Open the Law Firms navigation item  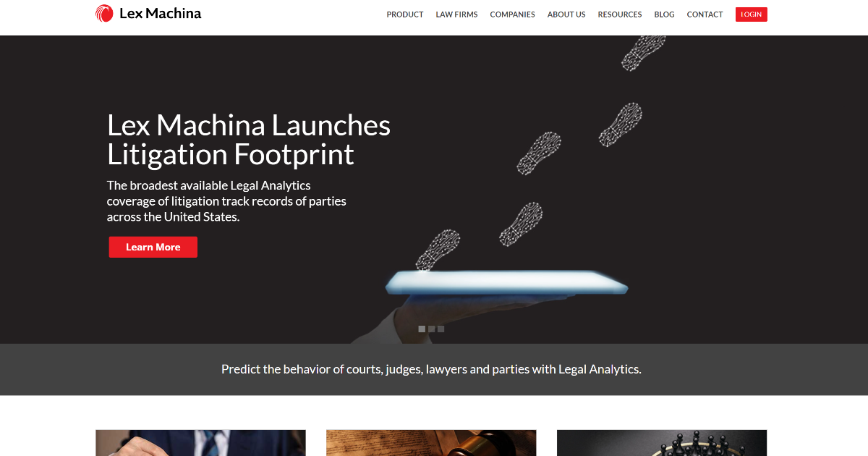(x=456, y=14)
